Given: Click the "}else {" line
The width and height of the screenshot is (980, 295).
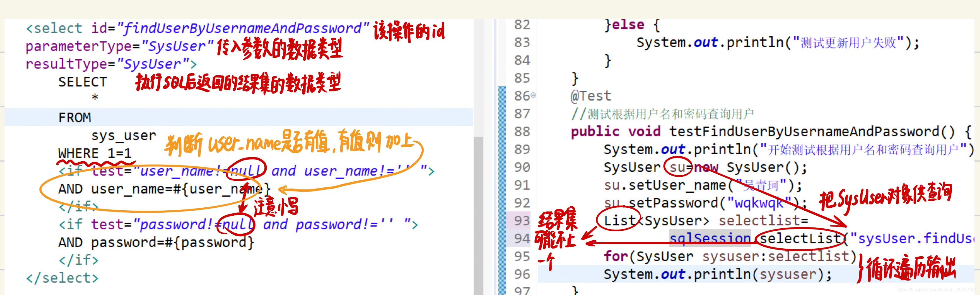Looking at the screenshot, I should 632,25.
